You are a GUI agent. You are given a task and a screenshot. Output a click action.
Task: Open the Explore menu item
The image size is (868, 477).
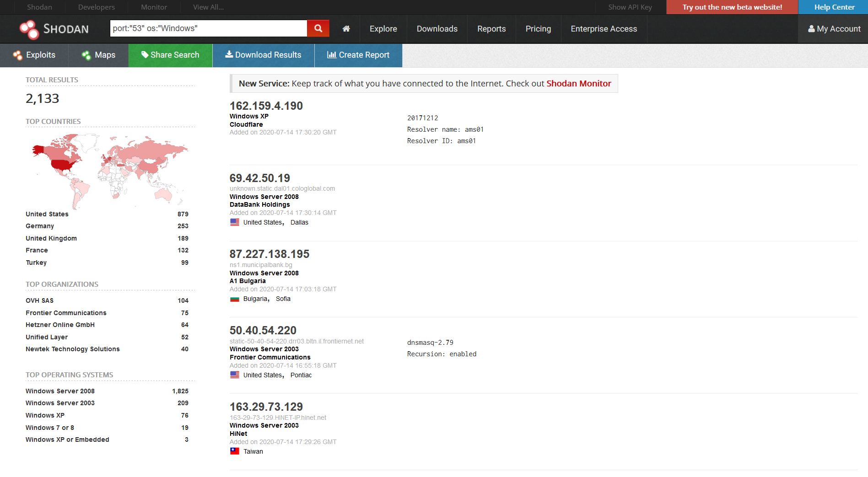tap(383, 29)
